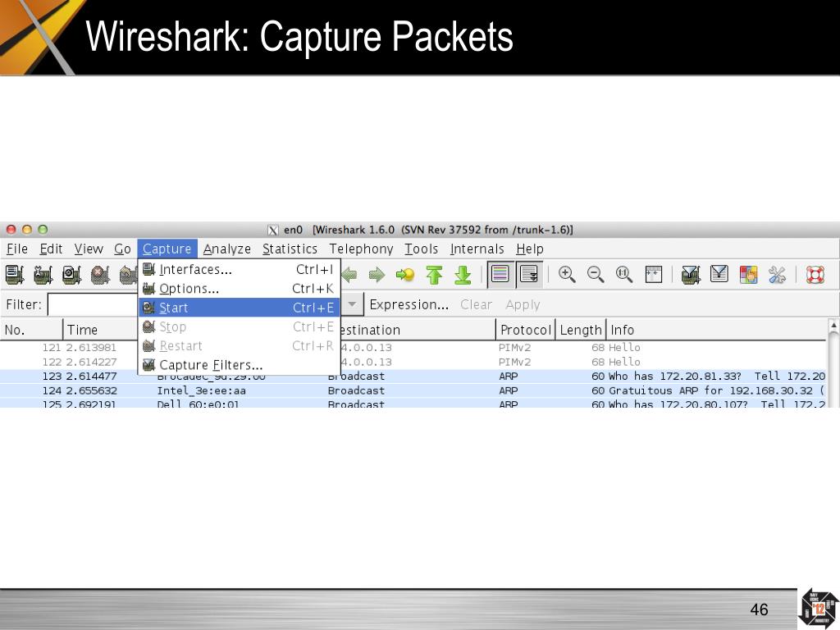Click Gratuitous ARP for 192.168.30.32 info
The image size is (840, 630).
click(x=717, y=390)
